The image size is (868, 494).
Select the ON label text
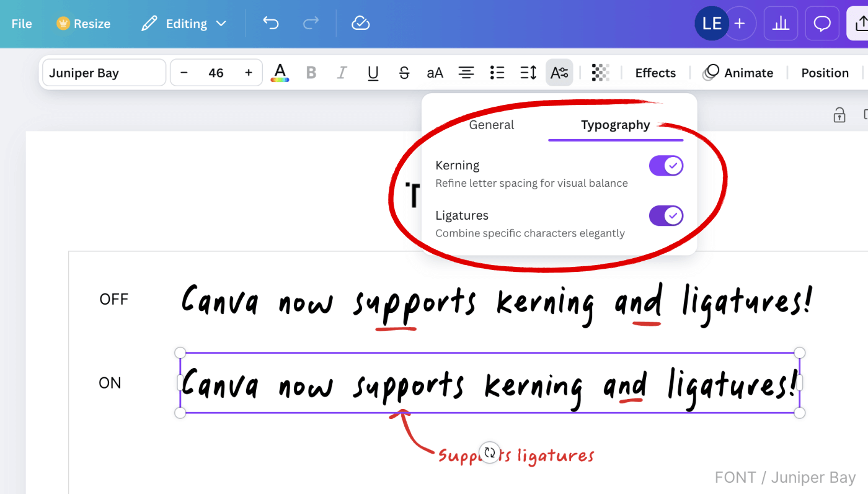(110, 383)
